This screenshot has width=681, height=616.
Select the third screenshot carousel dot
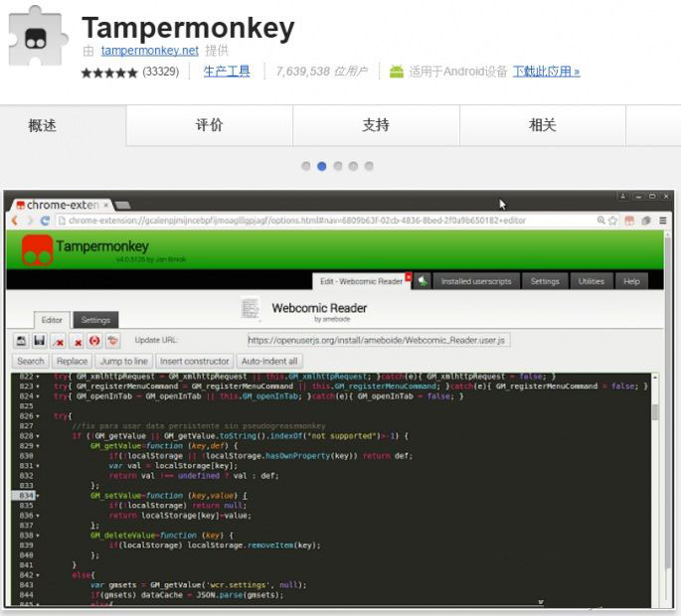click(338, 166)
